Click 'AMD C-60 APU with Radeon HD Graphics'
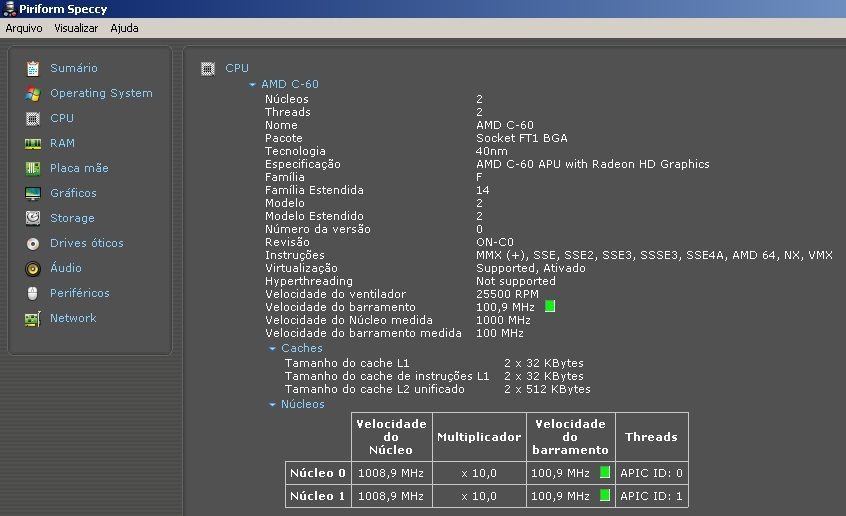This screenshot has height=516, width=846. pos(592,164)
